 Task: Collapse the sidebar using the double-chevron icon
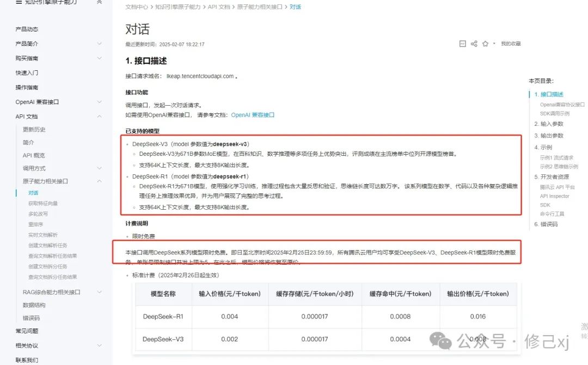click(100, 2)
